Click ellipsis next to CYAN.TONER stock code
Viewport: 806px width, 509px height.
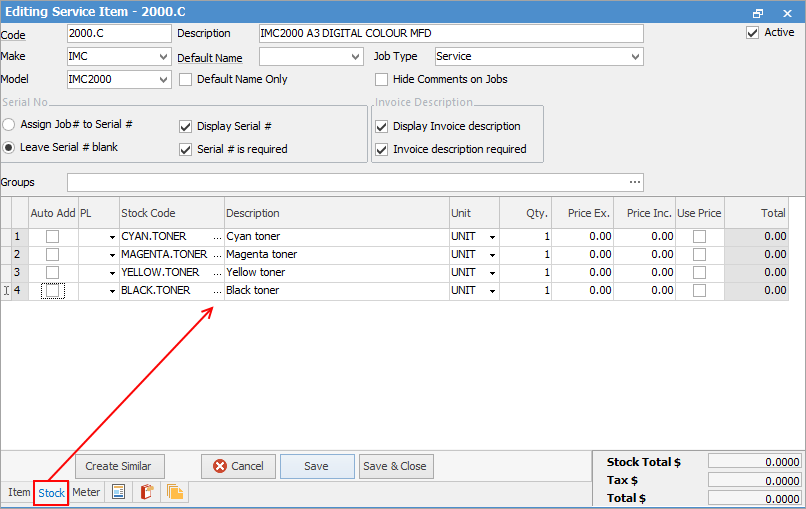217,237
